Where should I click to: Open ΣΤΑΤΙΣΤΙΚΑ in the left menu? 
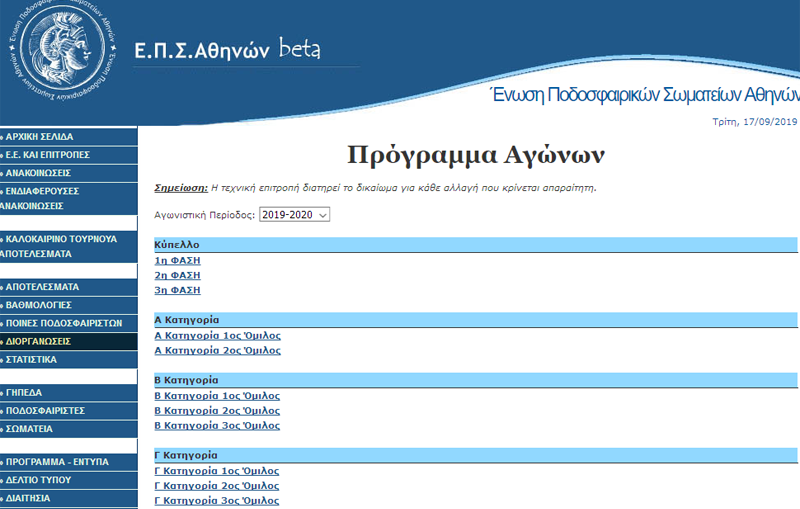tap(68, 360)
